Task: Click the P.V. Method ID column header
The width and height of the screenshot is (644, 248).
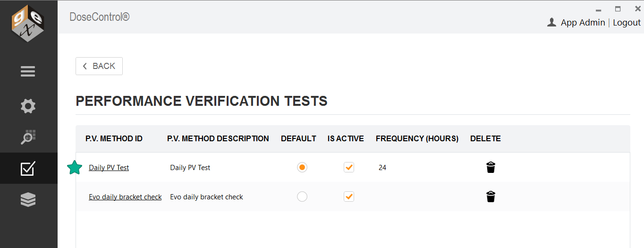Action: pyautogui.click(x=114, y=138)
